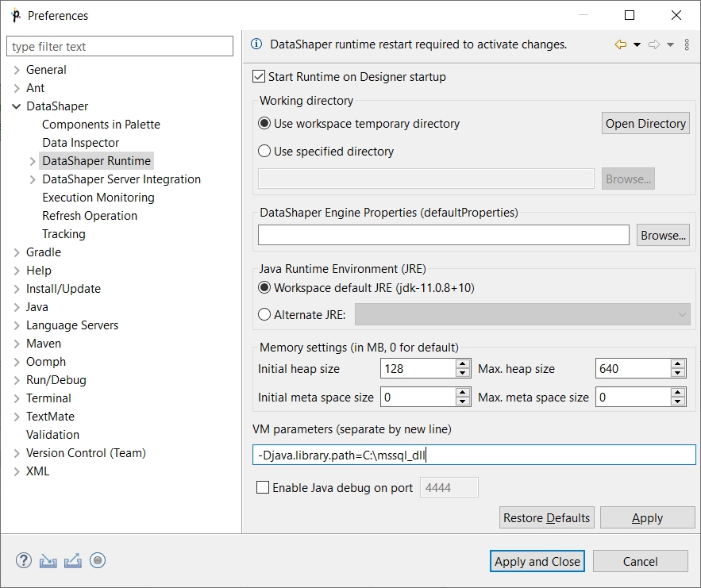Click the info icon beside restart message
This screenshot has height=588, width=701.
(256, 44)
